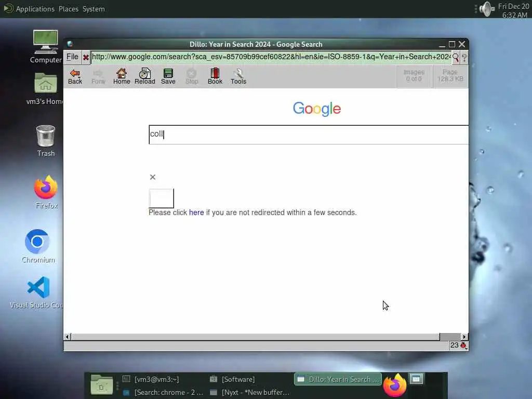Click the help question mark icon
This screenshot has width=532, height=399.
[464, 57]
